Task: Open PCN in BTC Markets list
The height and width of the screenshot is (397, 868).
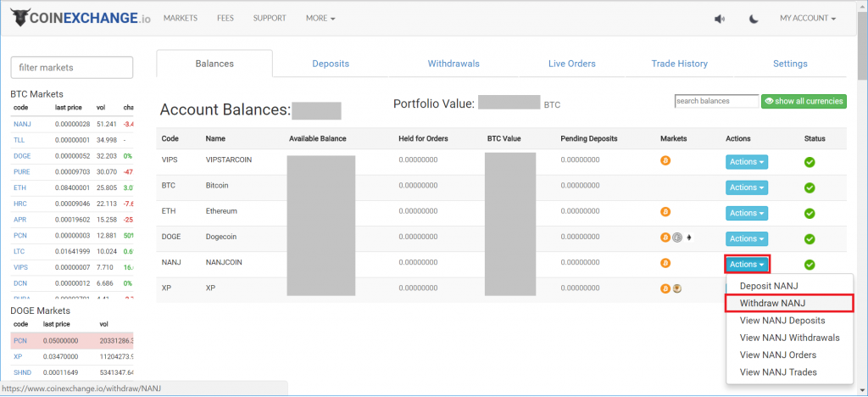Action: click(x=20, y=235)
